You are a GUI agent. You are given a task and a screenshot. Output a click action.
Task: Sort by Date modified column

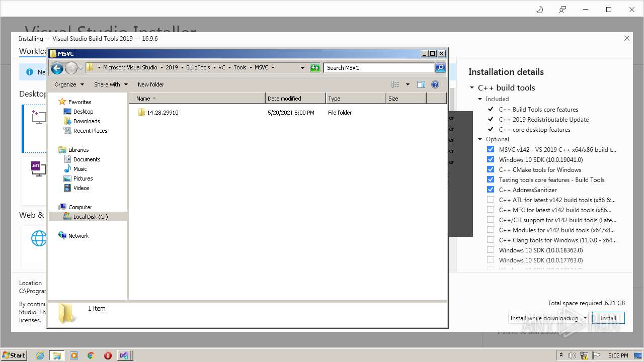[x=295, y=99]
